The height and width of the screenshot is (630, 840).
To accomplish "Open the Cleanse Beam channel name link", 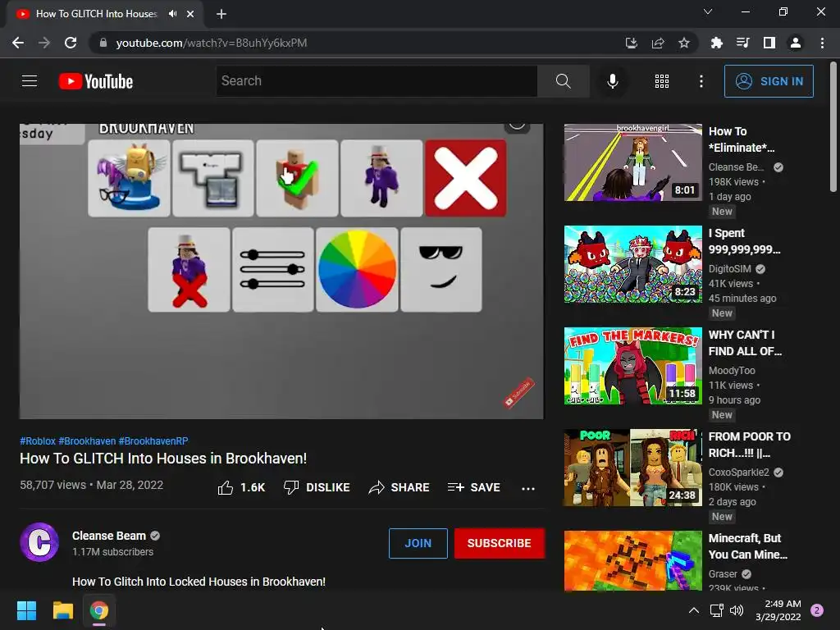I will click(109, 536).
